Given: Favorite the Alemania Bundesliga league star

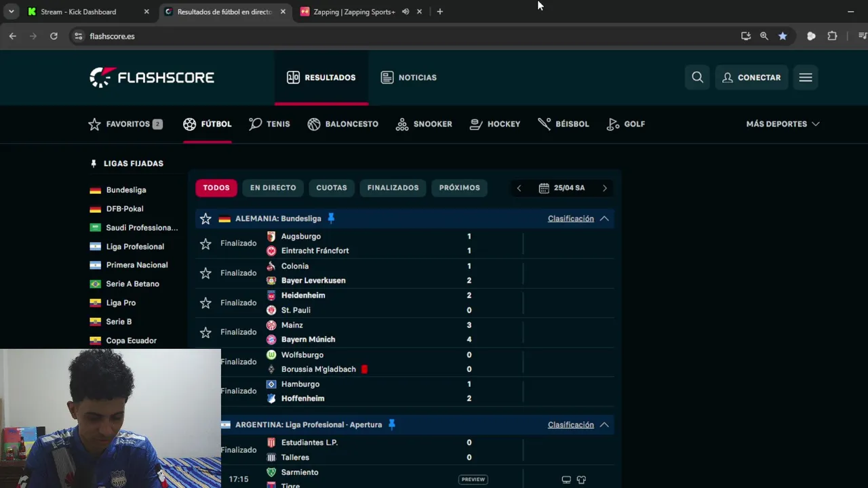Looking at the screenshot, I should pyautogui.click(x=205, y=219).
